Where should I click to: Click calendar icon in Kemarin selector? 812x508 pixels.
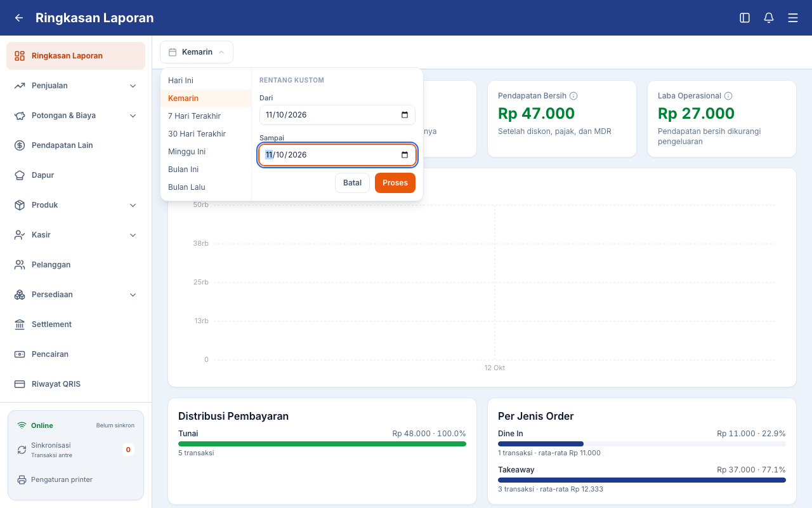click(173, 52)
